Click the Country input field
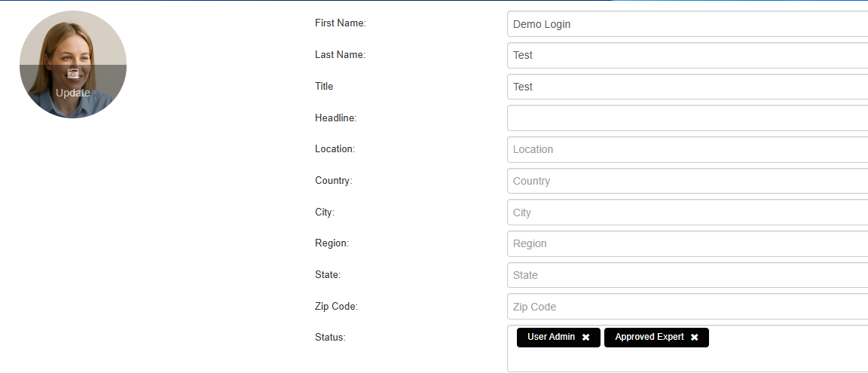 (x=687, y=181)
